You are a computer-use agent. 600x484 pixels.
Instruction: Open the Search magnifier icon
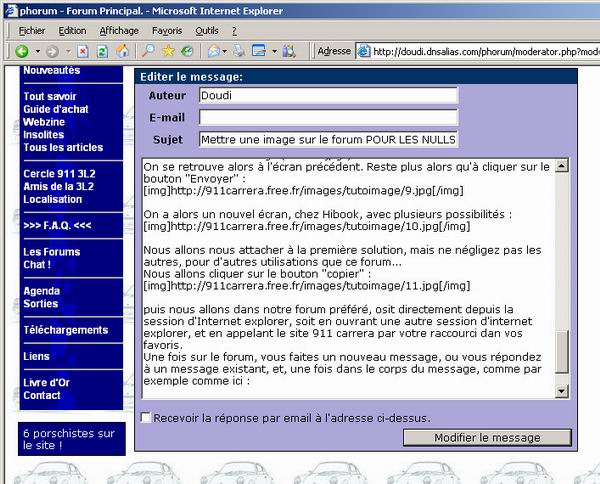(x=148, y=51)
